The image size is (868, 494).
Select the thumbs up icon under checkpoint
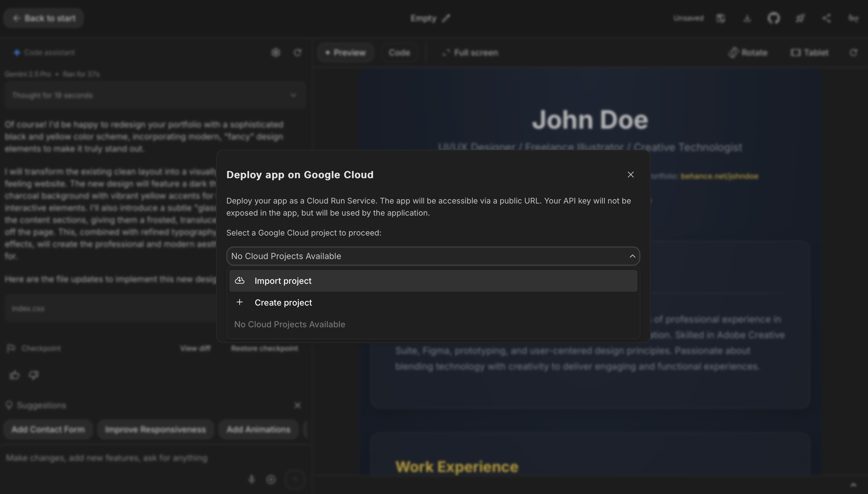pos(14,375)
